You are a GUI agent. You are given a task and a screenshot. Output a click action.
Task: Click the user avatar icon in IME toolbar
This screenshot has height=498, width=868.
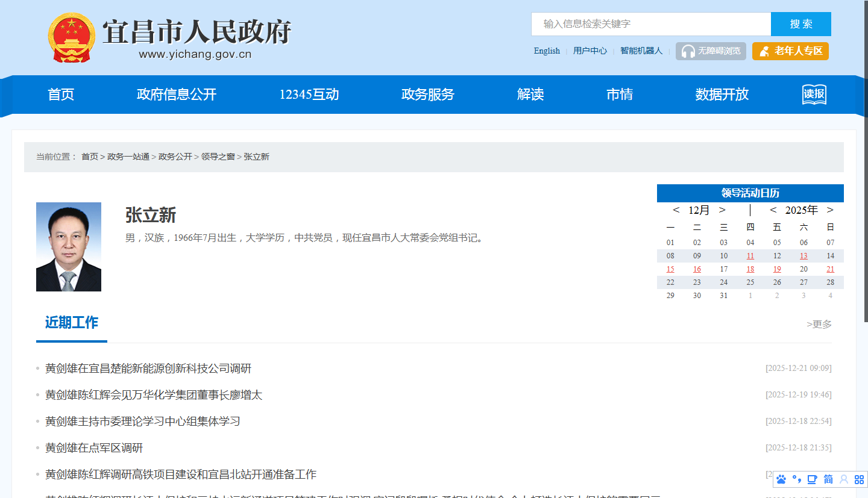[x=844, y=479]
